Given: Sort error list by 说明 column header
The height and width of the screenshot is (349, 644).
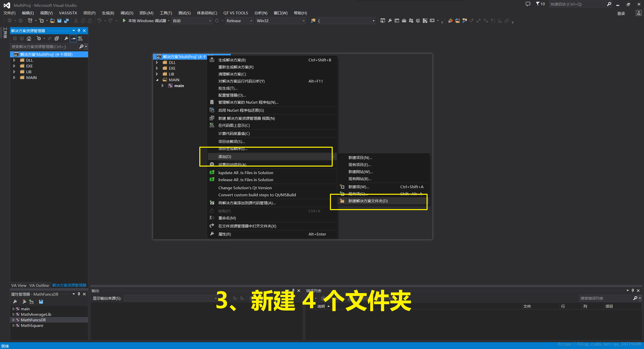Looking at the screenshot, I should point(321,306).
